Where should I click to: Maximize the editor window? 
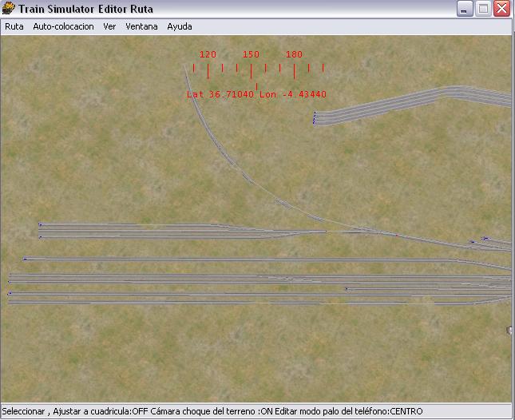click(483, 9)
